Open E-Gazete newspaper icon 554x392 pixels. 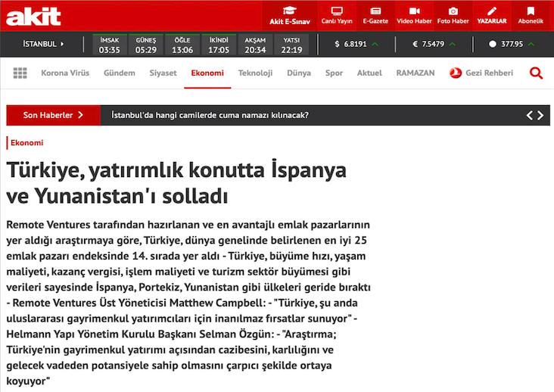pos(375,11)
